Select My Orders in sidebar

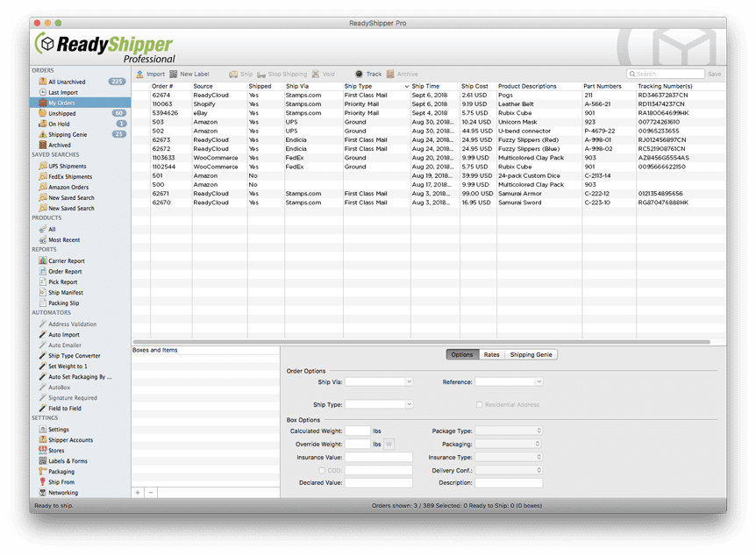[80, 103]
